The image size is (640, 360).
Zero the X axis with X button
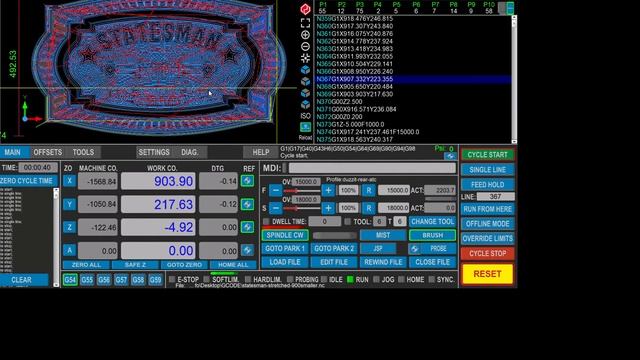[69, 181]
